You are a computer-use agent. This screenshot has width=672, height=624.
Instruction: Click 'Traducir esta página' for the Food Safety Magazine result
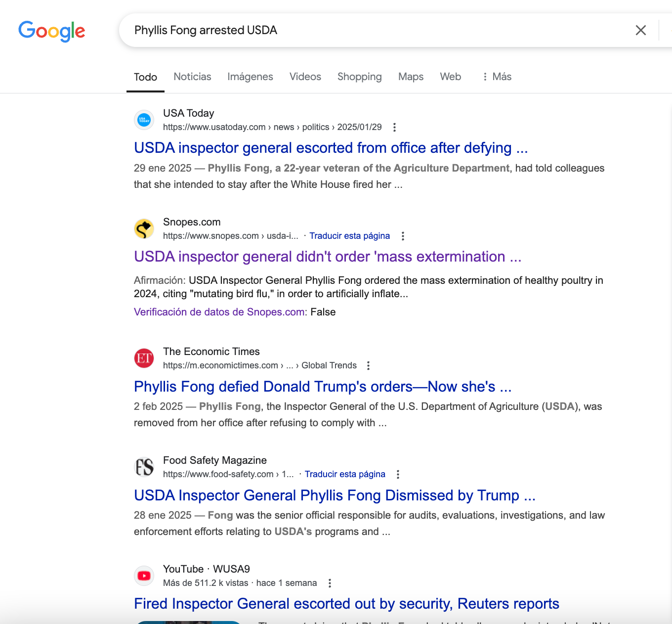pos(345,474)
